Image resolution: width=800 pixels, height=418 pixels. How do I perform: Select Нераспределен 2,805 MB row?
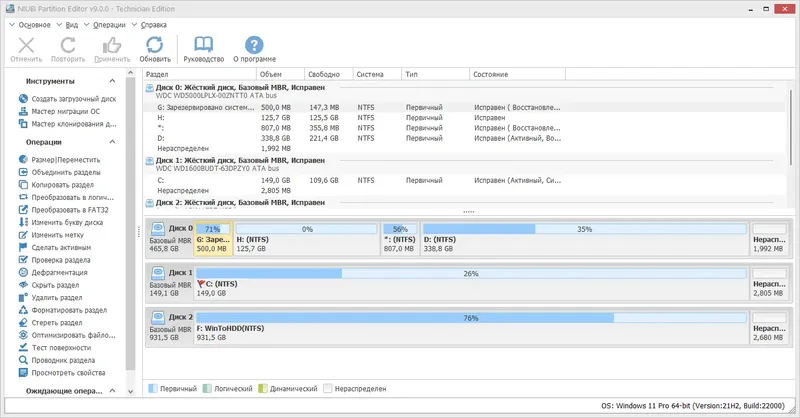[464, 191]
